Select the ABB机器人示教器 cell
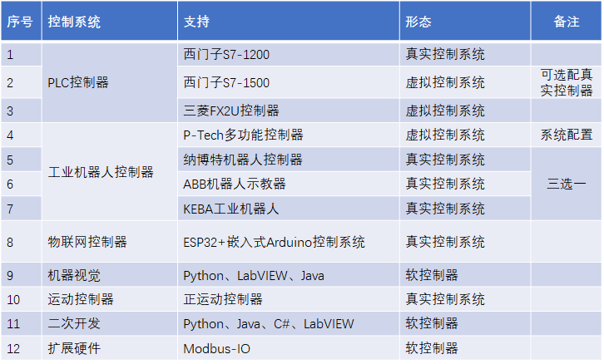This screenshot has width=604, height=364. (x=289, y=184)
